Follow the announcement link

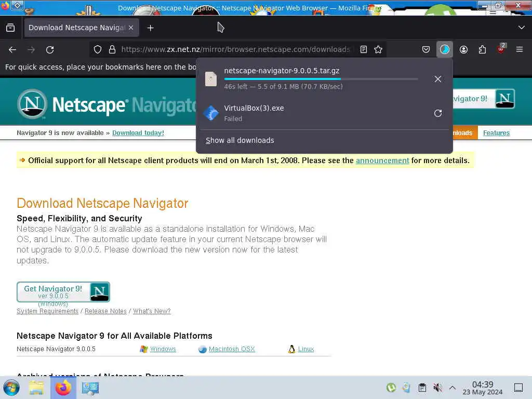tap(382, 161)
